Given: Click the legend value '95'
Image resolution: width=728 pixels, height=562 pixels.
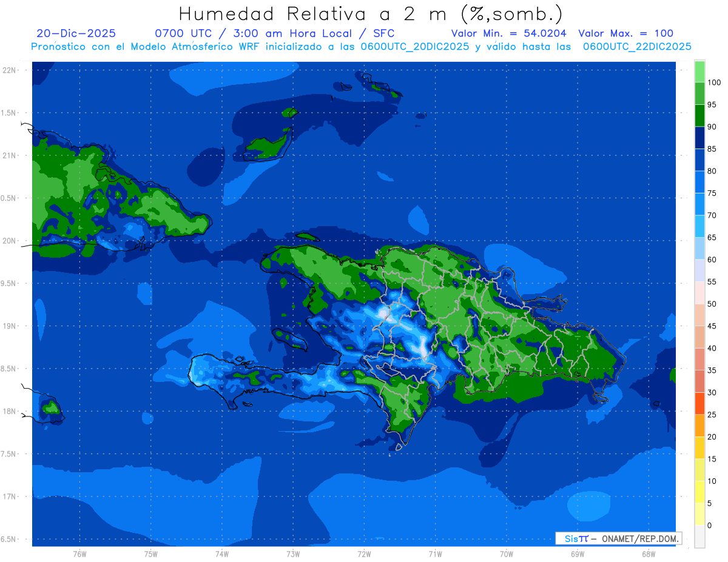Looking at the screenshot, I should [x=712, y=104].
